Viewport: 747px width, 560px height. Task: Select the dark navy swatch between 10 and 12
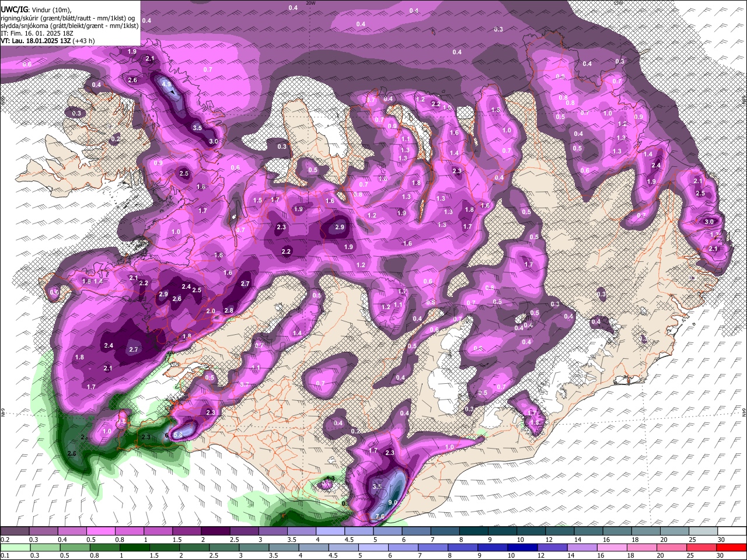pos(521,547)
